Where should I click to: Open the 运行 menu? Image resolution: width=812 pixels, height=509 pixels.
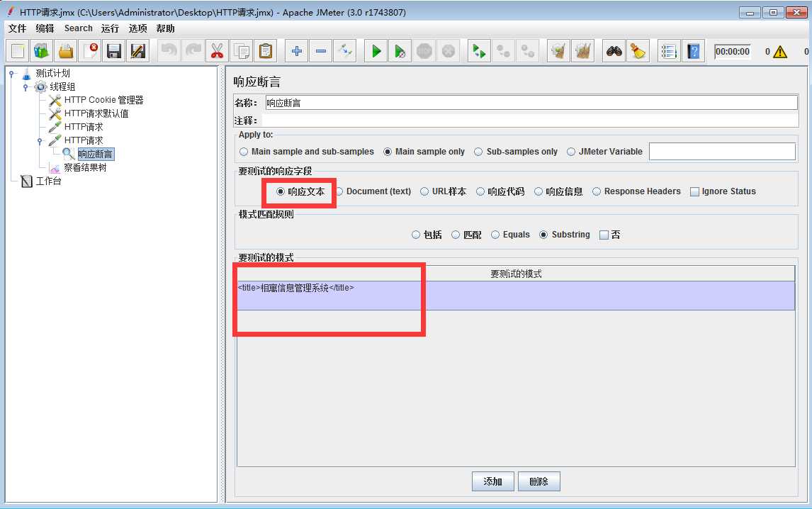[110, 28]
